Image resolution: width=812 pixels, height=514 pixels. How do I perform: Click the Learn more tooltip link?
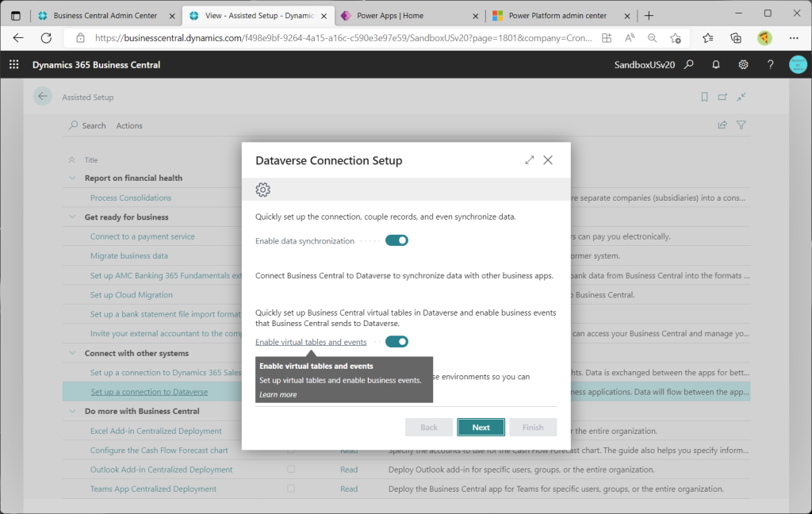coord(278,394)
